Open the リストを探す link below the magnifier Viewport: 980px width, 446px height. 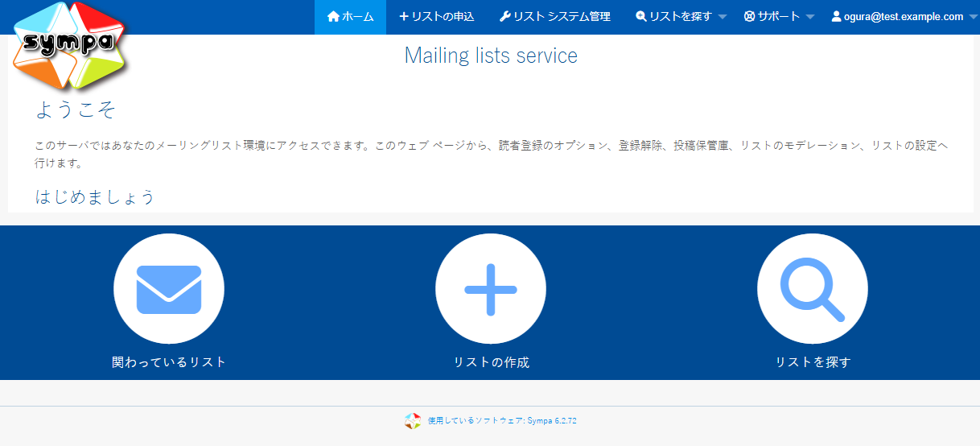(813, 362)
